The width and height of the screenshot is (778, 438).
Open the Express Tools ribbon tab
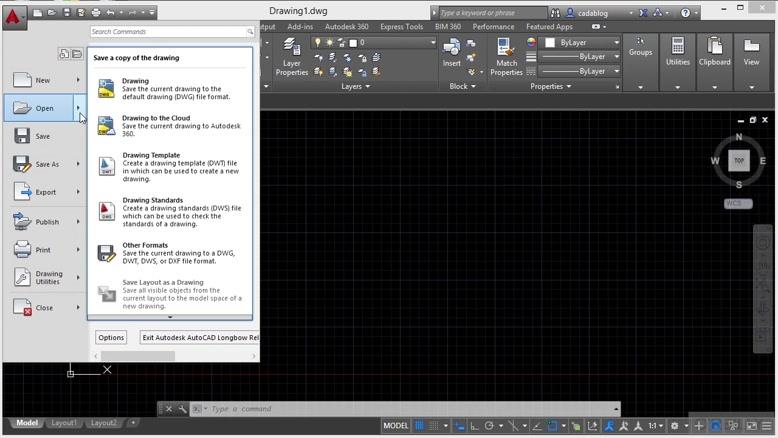[x=401, y=27]
